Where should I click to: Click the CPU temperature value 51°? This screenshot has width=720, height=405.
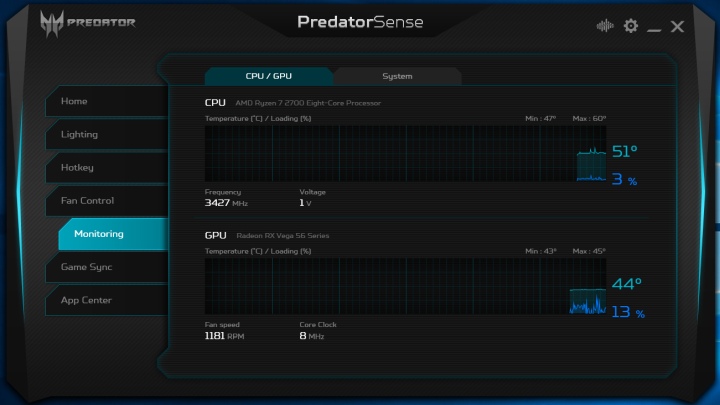pos(624,151)
